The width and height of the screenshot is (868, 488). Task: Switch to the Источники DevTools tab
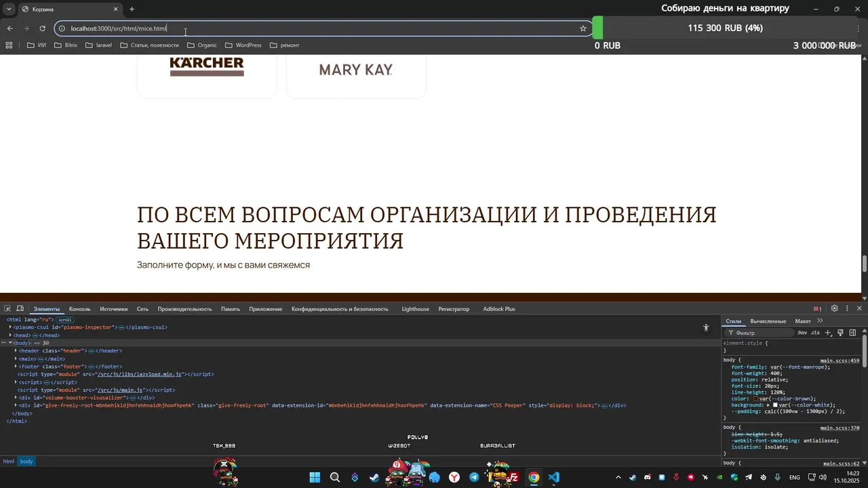point(114,309)
